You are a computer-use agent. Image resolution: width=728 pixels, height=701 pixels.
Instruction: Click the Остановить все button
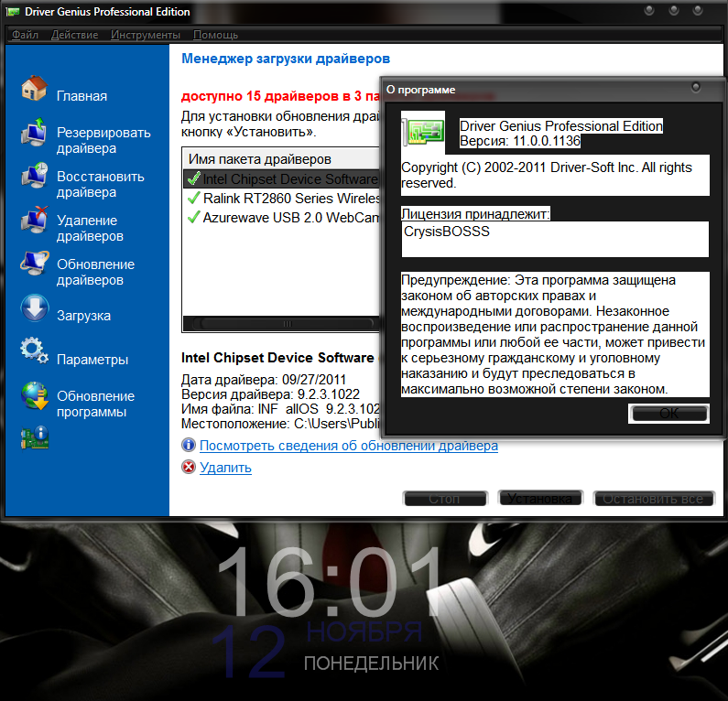coord(654,499)
